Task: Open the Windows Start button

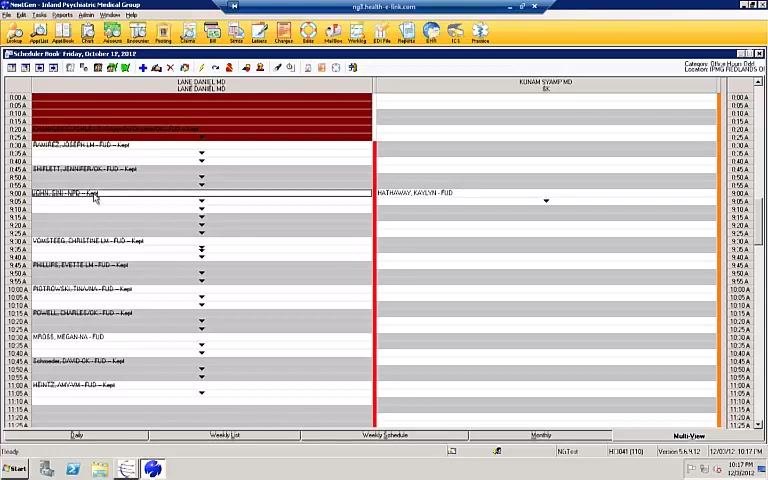Action: coord(15,469)
